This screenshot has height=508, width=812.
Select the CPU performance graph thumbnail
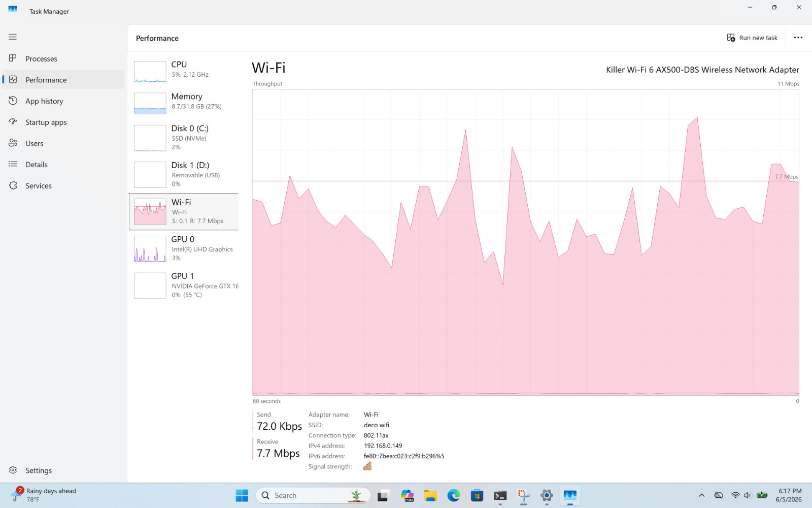150,72
